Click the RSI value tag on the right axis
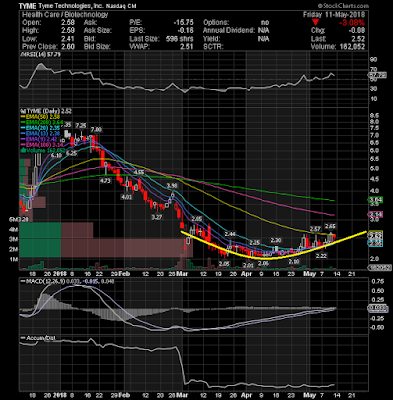The width and height of the screenshot is (393, 400). (377, 76)
